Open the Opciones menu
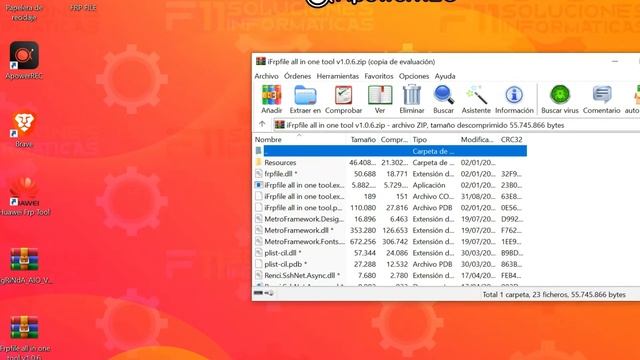640x360 pixels. point(414,76)
